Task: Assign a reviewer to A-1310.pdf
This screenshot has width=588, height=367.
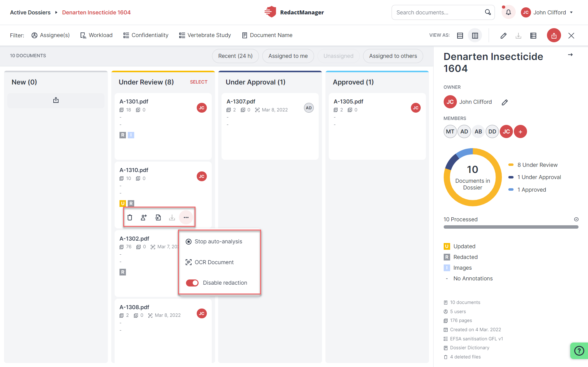Action: coord(144,217)
